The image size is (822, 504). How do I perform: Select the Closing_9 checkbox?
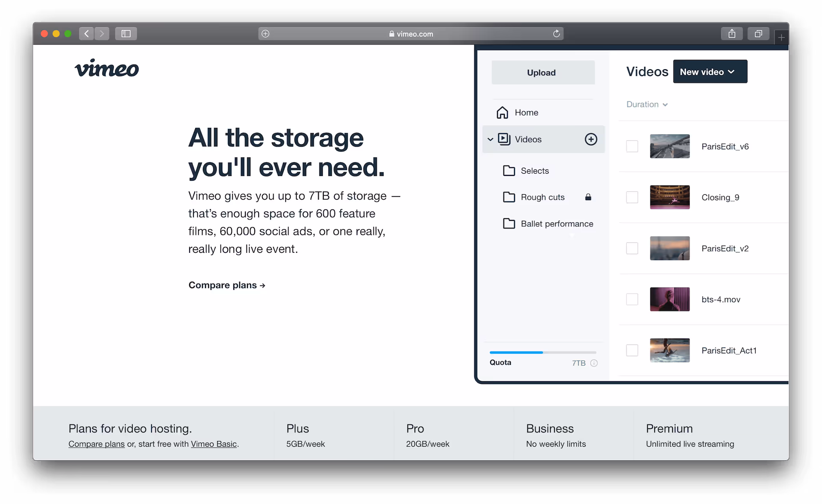coord(632,197)
